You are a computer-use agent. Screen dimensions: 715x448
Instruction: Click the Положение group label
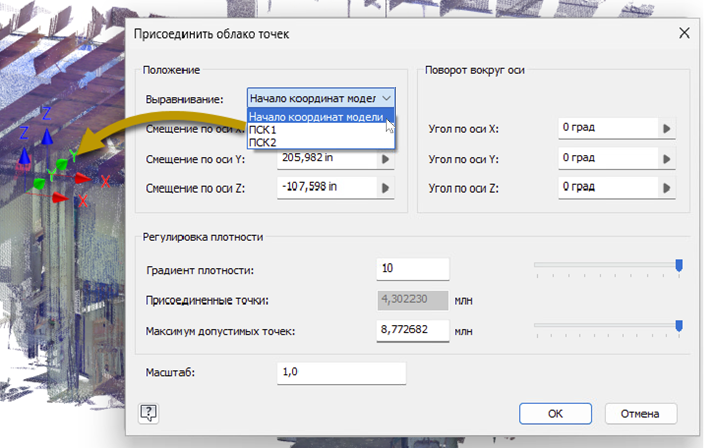[x=171, y=70]
